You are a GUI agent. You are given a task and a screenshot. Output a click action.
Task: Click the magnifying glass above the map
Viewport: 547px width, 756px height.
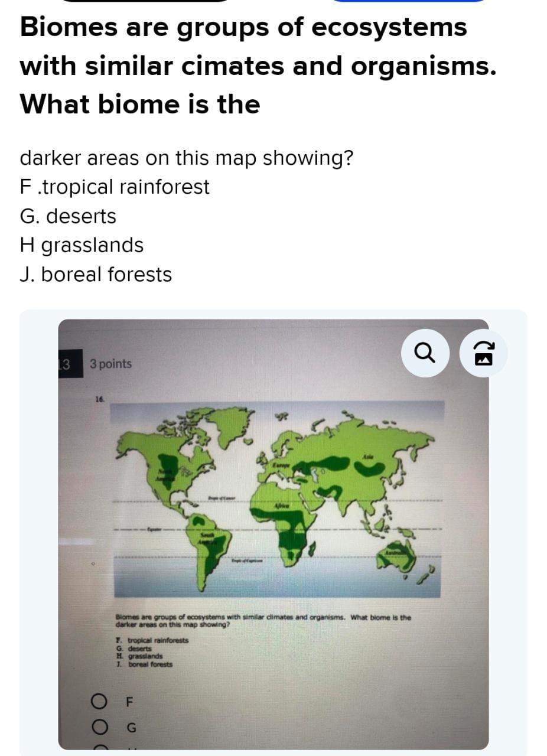point(426,353)
